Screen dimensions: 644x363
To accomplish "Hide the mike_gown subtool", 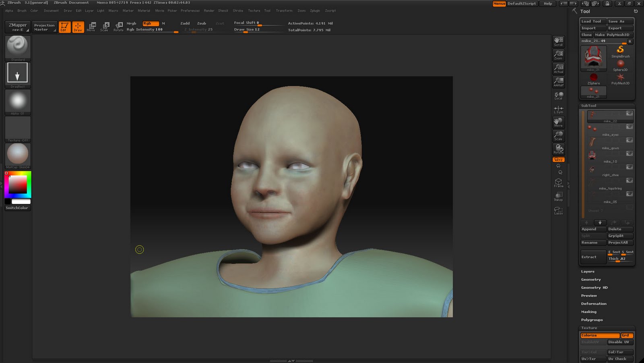I will pyautogui.click(x=629, y=140).
